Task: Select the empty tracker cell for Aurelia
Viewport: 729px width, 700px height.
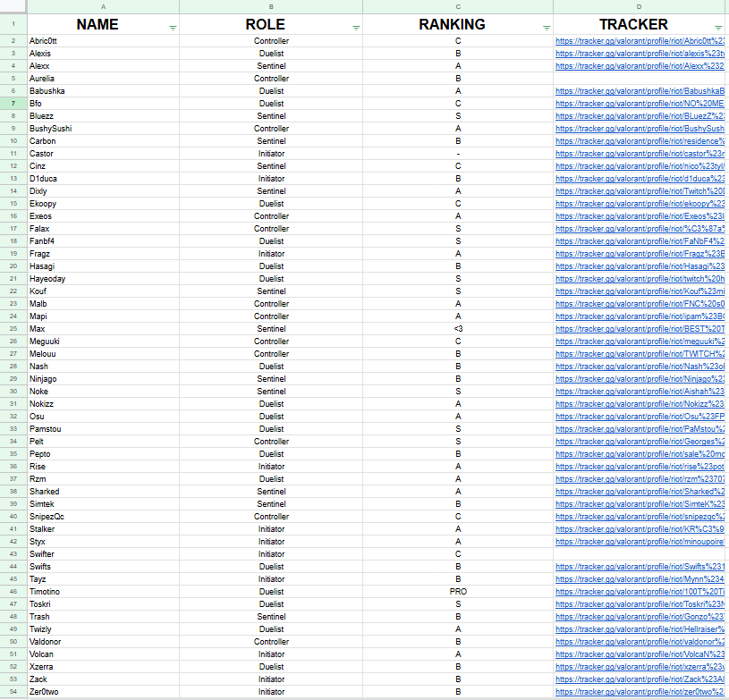Action: (x=640, y=79)
